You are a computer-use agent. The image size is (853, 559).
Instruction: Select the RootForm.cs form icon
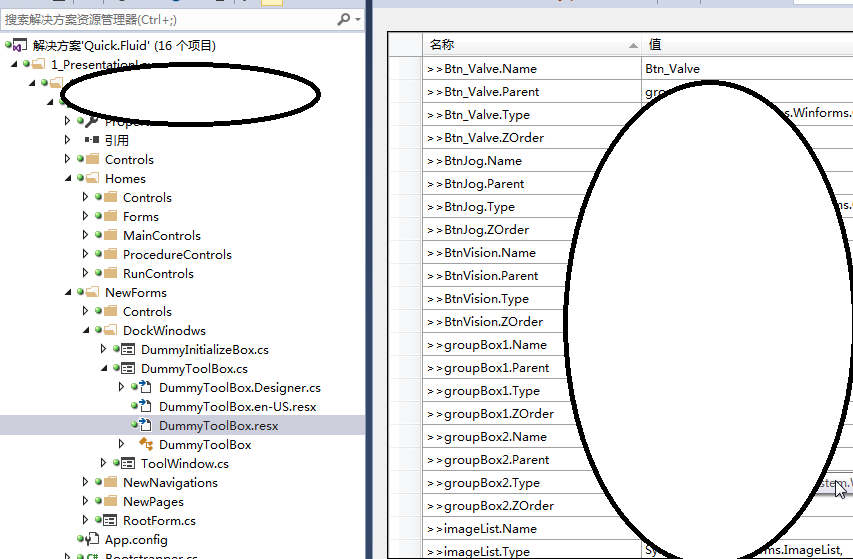click(x=110, y=520)
